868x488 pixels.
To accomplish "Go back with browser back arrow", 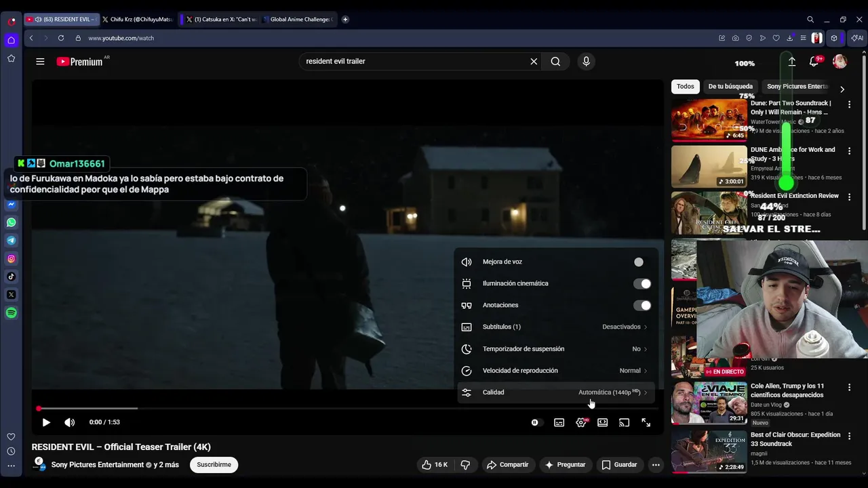I will pyautogui.click(x=31, y=38).
